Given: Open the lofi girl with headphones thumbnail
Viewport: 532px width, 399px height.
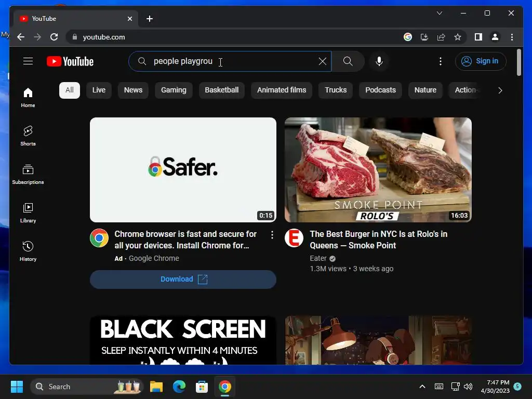Looking at the screenshot, I should click(x=378, y=340).
